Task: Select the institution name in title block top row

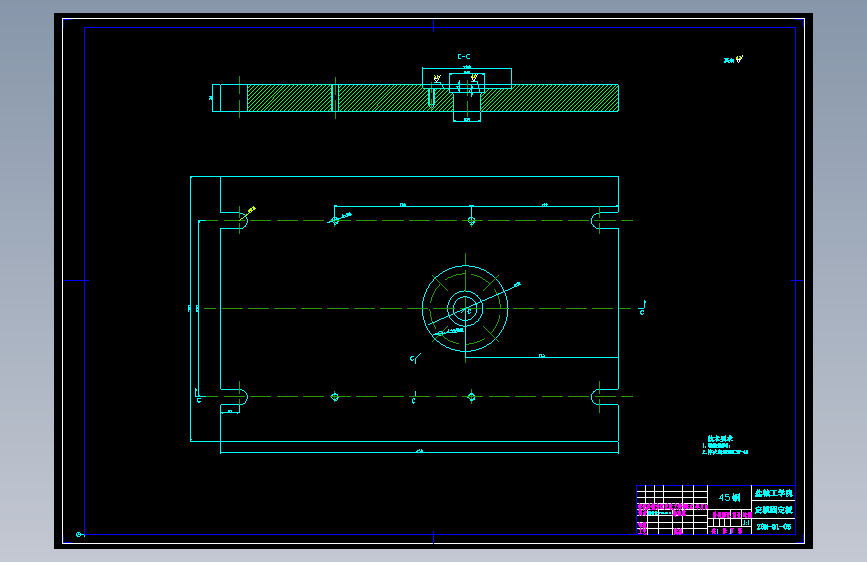Action: (774, 493)
